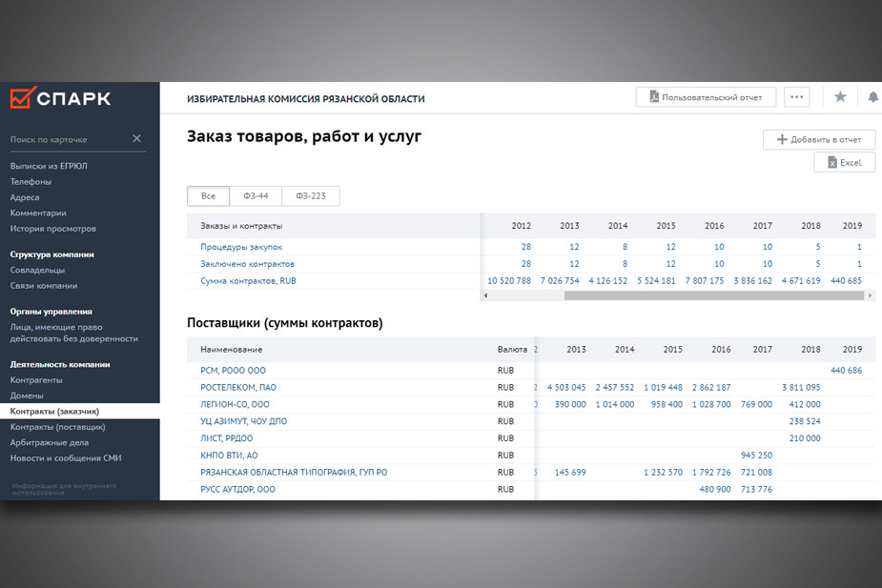Viewport: 882px width, 588px height.
Task: Clear the card search with X icon
Action: [x=136, y=139]
